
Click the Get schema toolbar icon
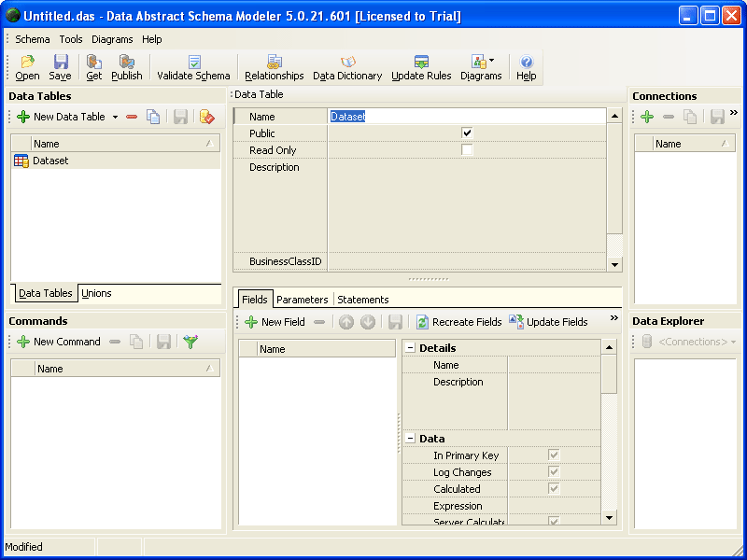pyautogui.click(x=94, y=67)
